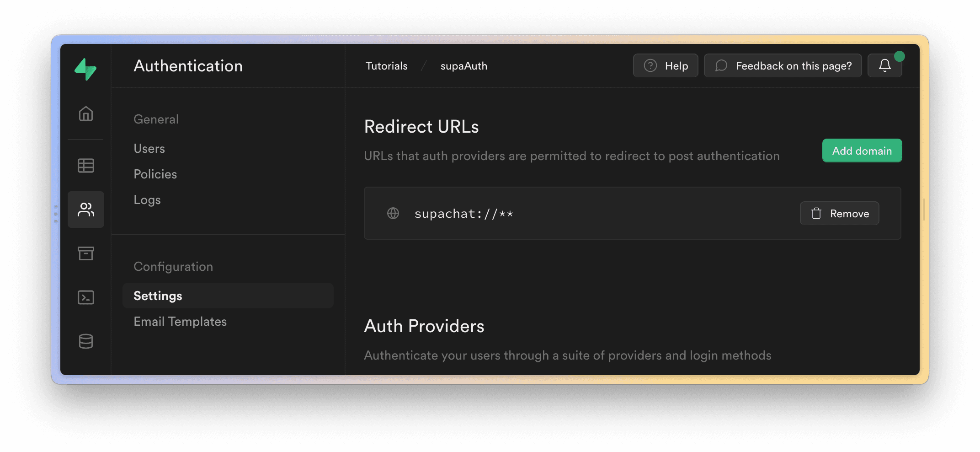
Task: Click the supaAuth project breadcrumb
Action: point(463,66)
